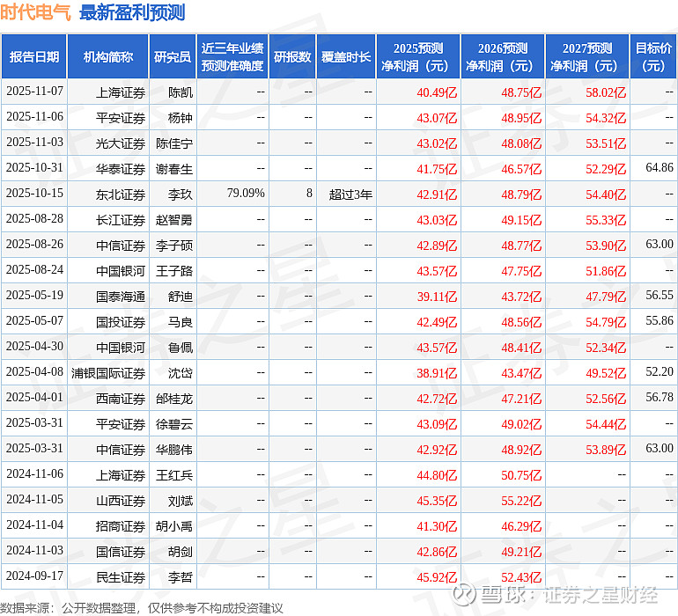
Task: Click coverage duration 超过3年
Action: pos(350,194)
